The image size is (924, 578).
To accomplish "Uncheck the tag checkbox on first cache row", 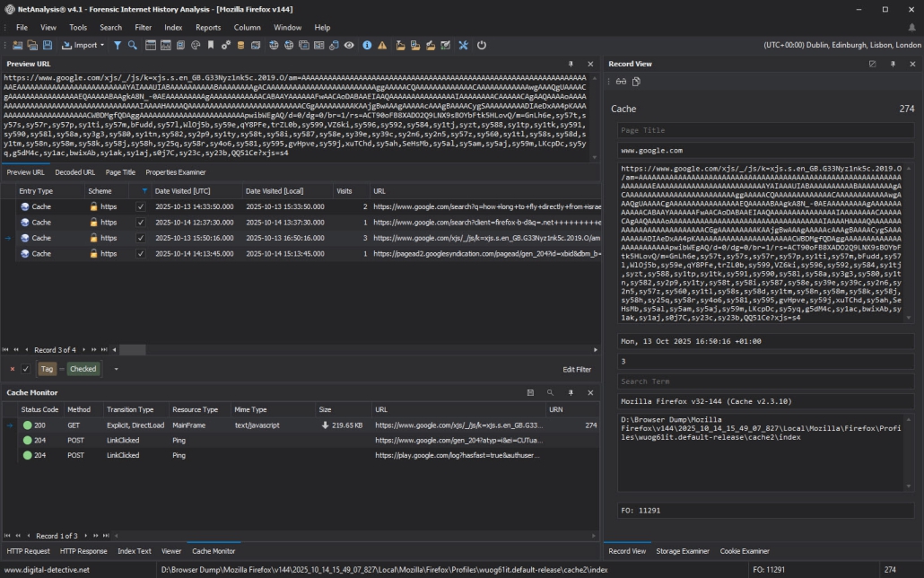I will pos(140,206).
